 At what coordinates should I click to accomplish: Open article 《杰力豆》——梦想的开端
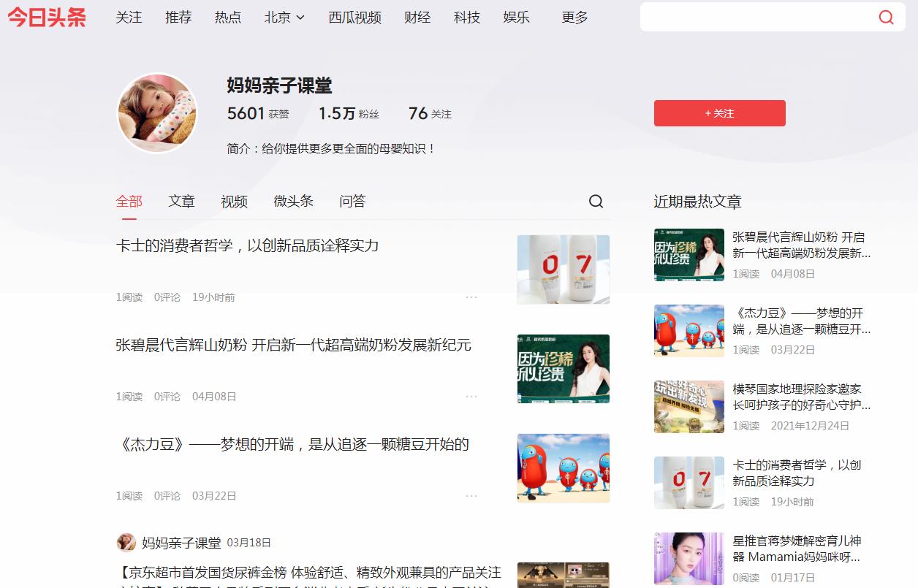point(292,444)
